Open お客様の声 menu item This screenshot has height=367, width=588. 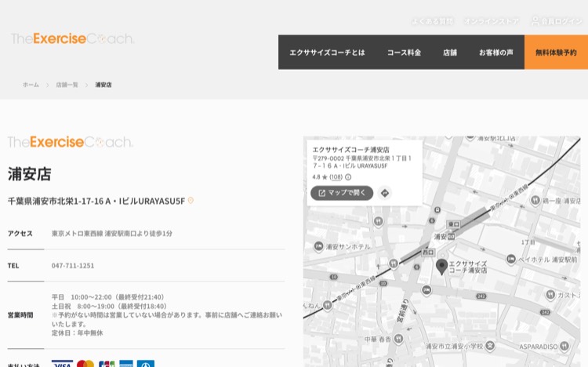coord(495,53)
